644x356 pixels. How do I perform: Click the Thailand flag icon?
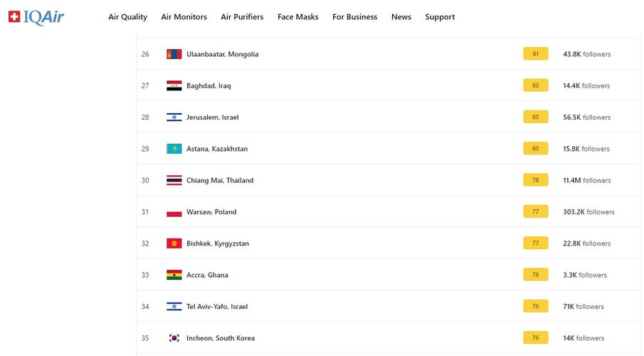tap(174, 180)
